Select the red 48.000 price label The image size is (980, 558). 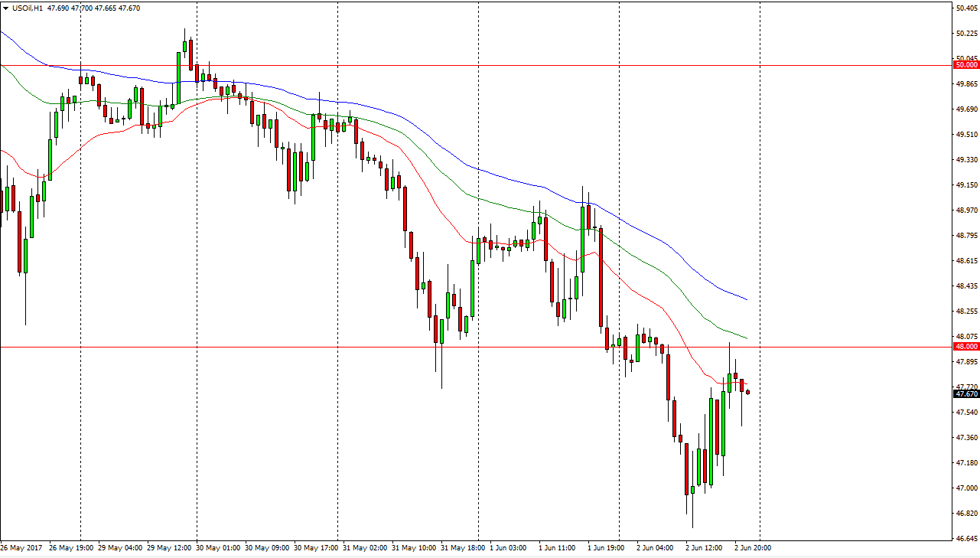click(x=966, y=347)
